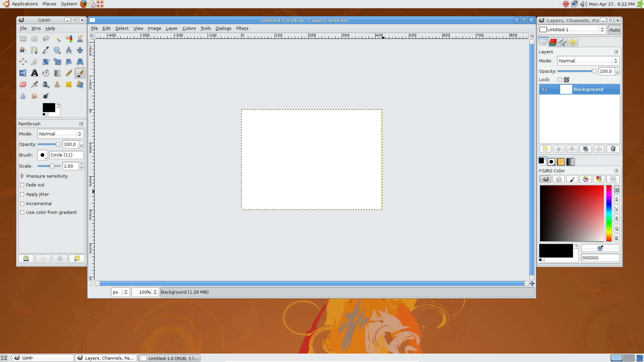
Task: Select the Eraser tool
Action: pyautogui.click(x=23, y=84)
